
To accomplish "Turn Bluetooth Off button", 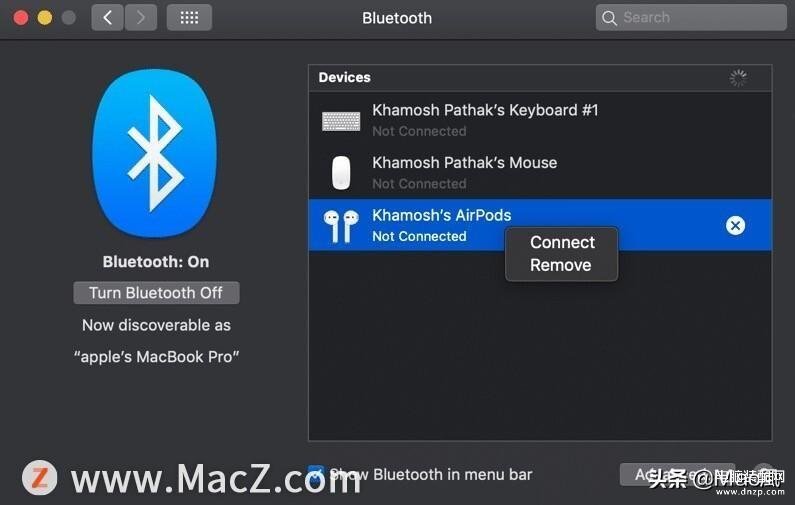I will pos(156,293).
